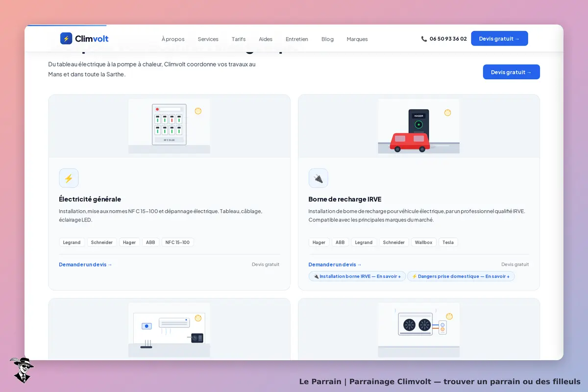Select the Legrand tag in the Borne IRVE card
Screen dimensions: 588x392
tap(364, 242)
